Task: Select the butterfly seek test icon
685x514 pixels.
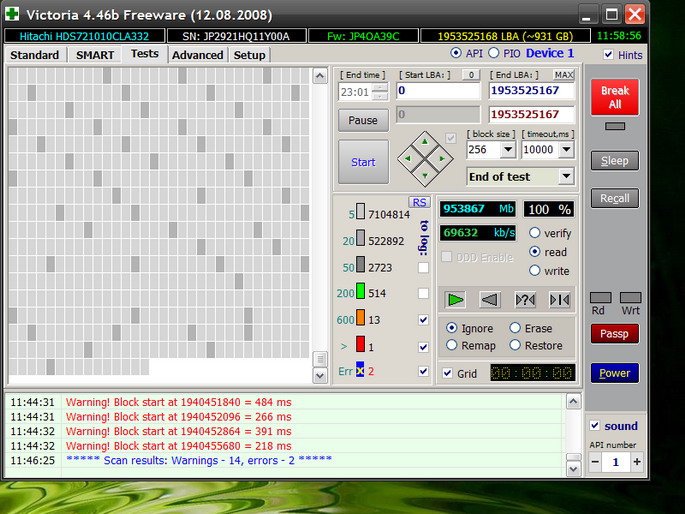Action: tap(559, 300)
